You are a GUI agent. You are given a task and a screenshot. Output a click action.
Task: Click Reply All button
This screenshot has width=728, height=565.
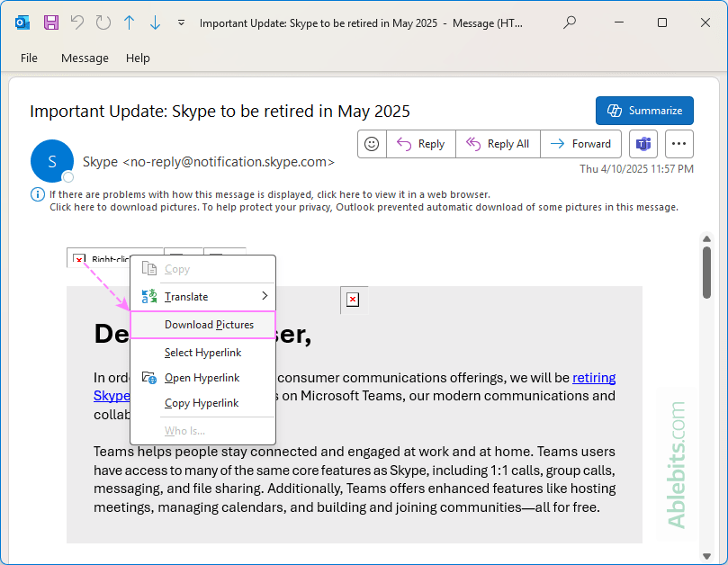pyautogui.click(x=498, y=144)
